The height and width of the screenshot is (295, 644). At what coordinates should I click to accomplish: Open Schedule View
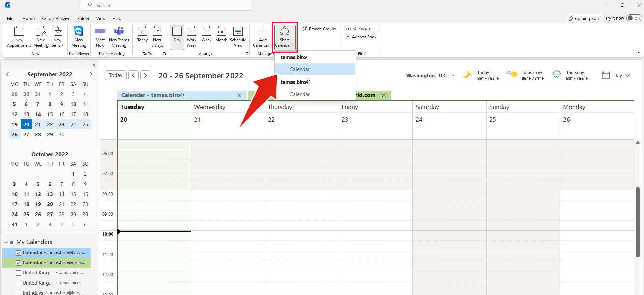pos(238,37)
